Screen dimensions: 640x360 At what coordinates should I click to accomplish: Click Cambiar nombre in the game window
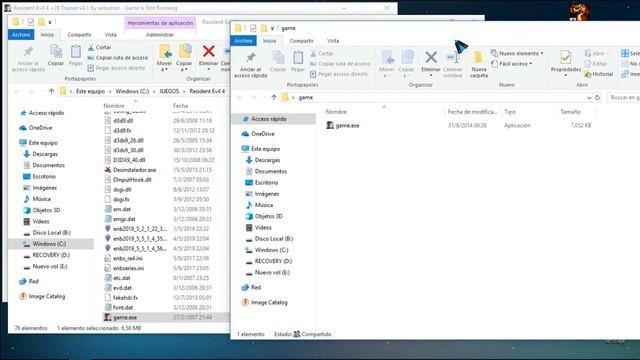(452, 64)
